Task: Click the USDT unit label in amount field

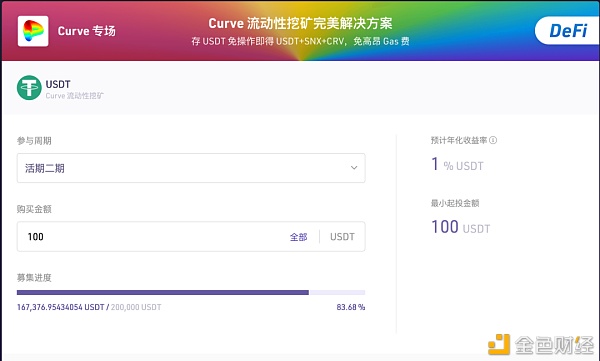Action: coord(342,237)
